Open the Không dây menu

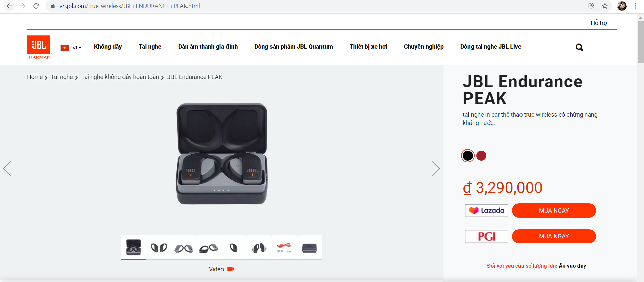point(108,47)
